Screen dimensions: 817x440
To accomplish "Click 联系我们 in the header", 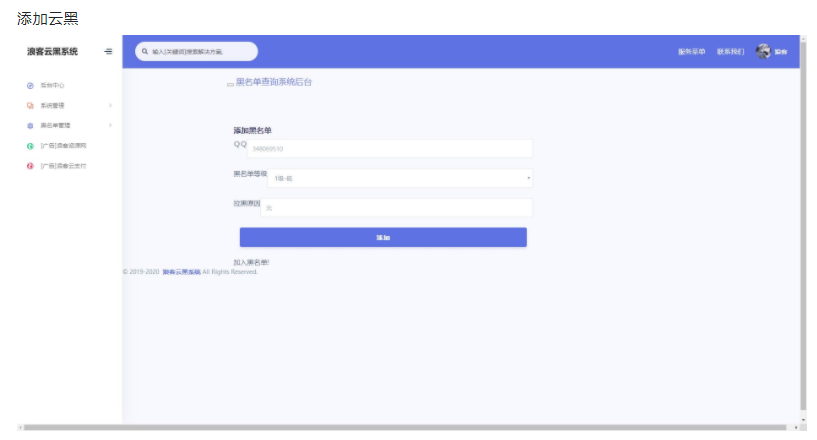I will [x=730, y=52].
